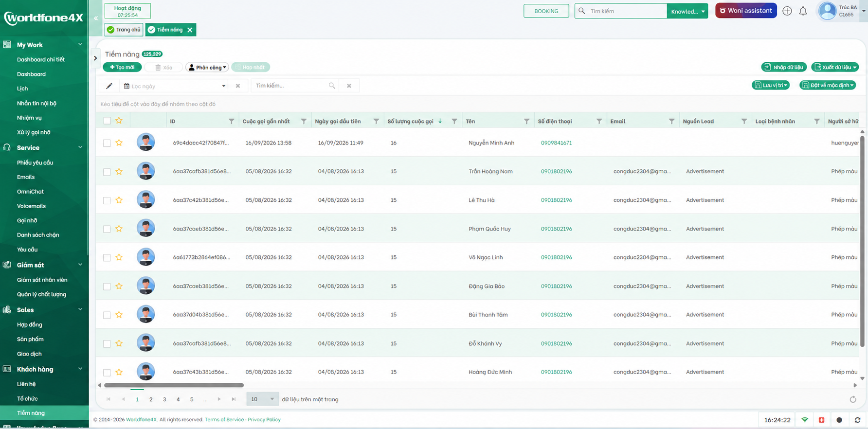Open the Terms of Service link

click(224, 420)
